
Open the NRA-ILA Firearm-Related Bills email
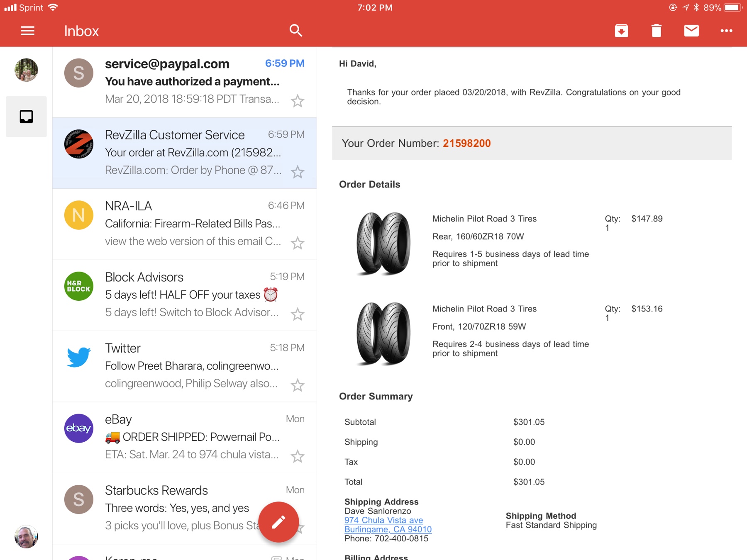pyautogui.click(x=185, y=224)
